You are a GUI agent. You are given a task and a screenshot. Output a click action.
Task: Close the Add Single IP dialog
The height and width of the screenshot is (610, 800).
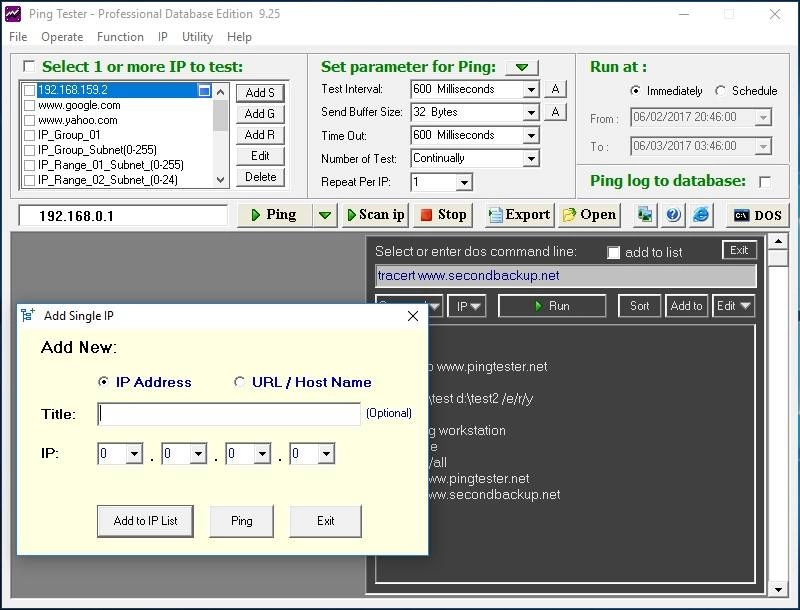(x=413, y=316)
